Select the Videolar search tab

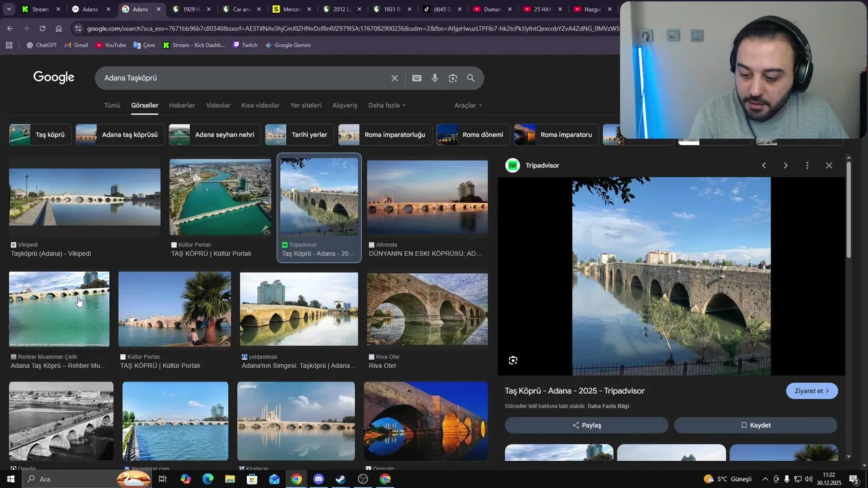(x=218, y=106)
